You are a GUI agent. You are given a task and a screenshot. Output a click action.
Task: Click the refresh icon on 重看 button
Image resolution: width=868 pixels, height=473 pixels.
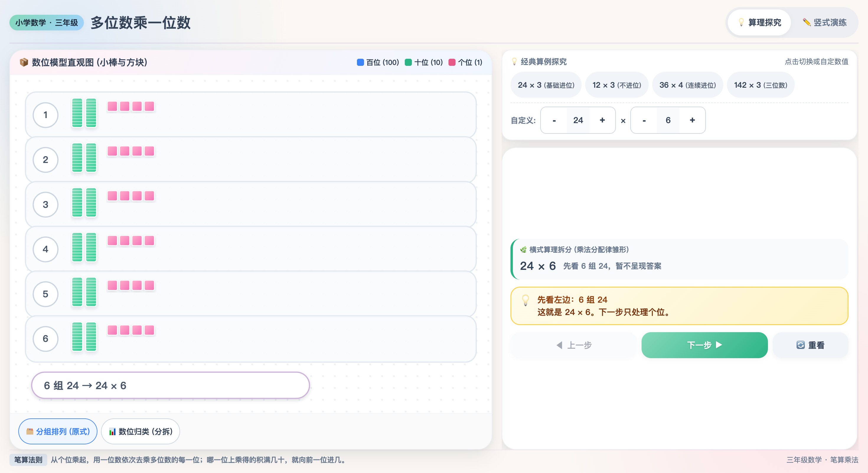[x=800, y=345]
